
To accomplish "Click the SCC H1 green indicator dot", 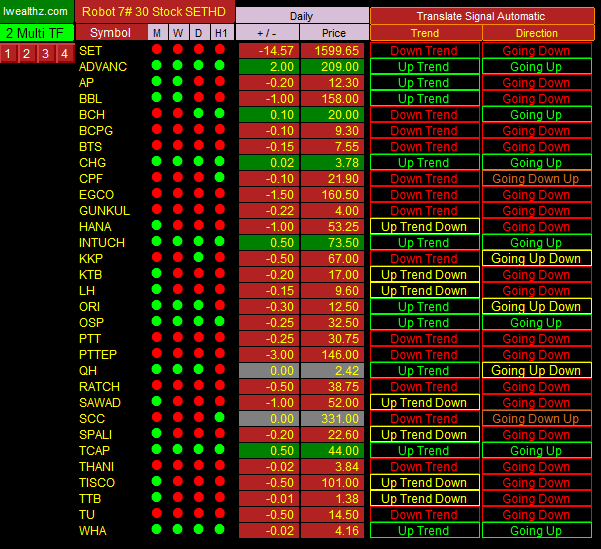I will (220, 417).
